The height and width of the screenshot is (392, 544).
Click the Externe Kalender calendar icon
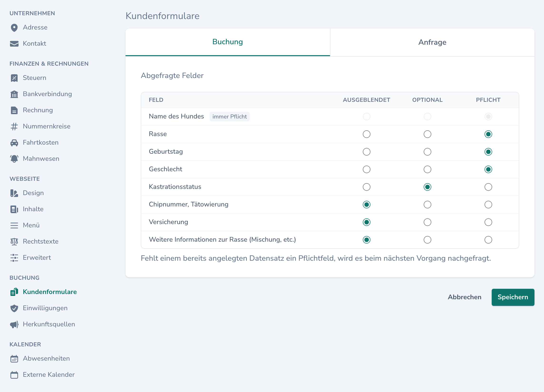[14, 375]
